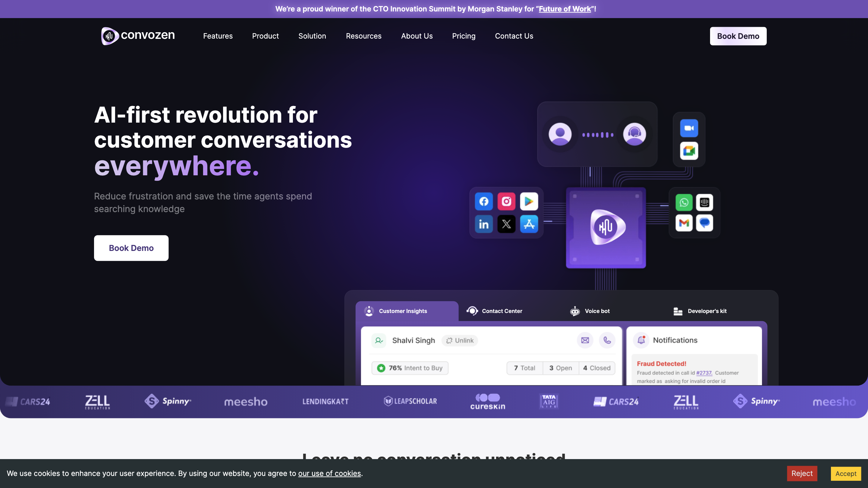Click the ConvoZen logo in the header
Screen dimensions: 868x488
point(137,36)
